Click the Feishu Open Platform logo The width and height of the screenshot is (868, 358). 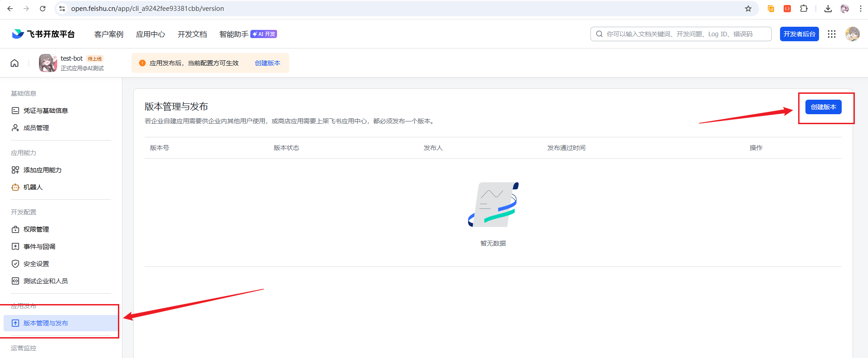(44, 34)
